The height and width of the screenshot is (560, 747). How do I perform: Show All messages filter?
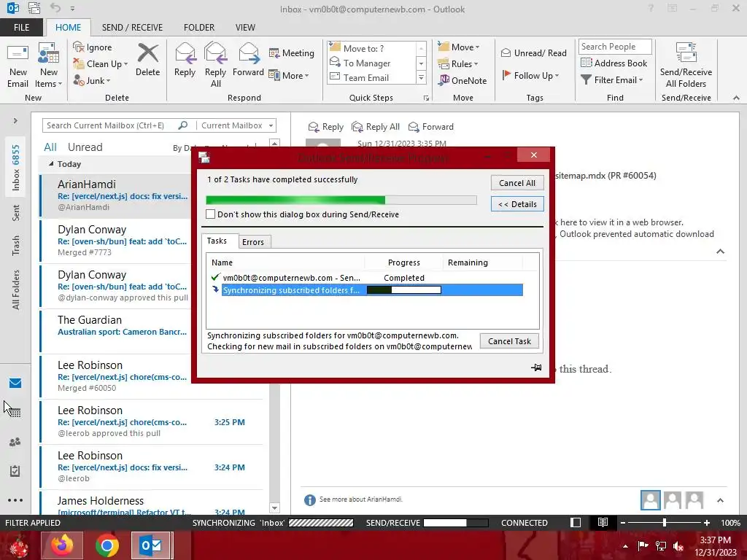point(50,147)
